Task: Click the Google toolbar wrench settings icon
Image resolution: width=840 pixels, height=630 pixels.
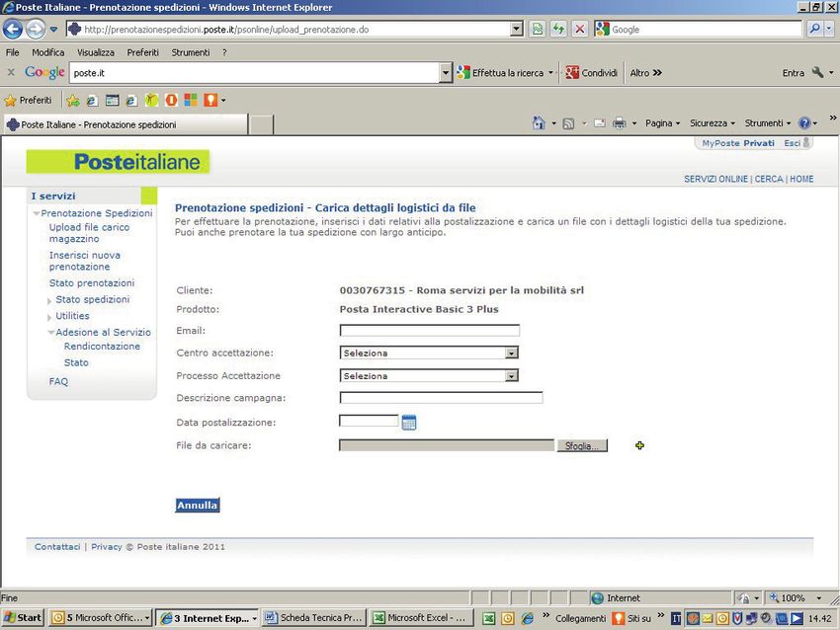Action: pos(818,73)
